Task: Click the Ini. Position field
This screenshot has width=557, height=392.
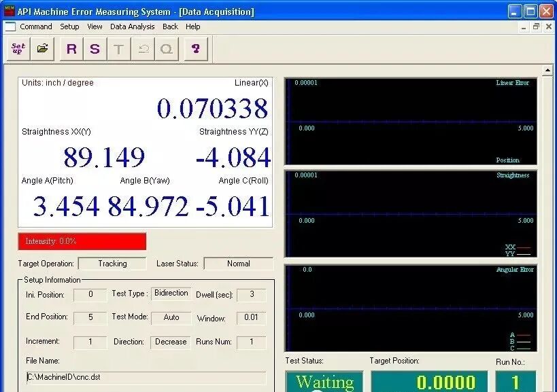Action: (90, 294)
